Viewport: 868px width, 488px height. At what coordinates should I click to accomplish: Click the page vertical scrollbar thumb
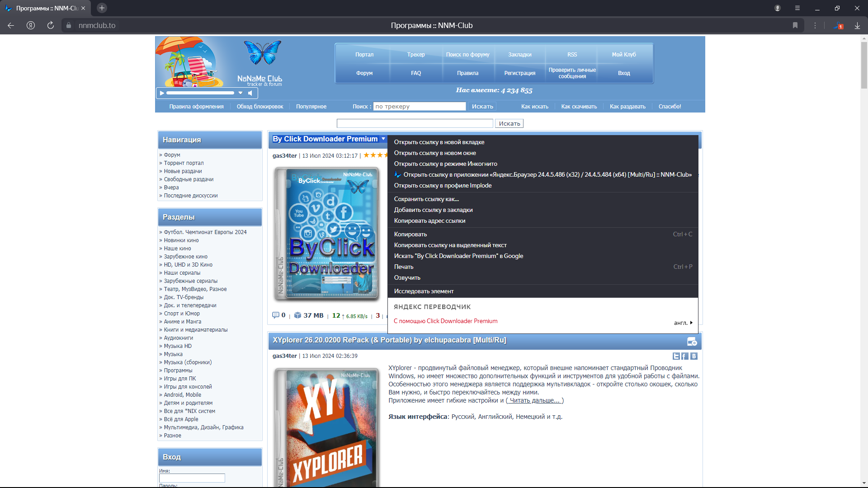(864, 66)
